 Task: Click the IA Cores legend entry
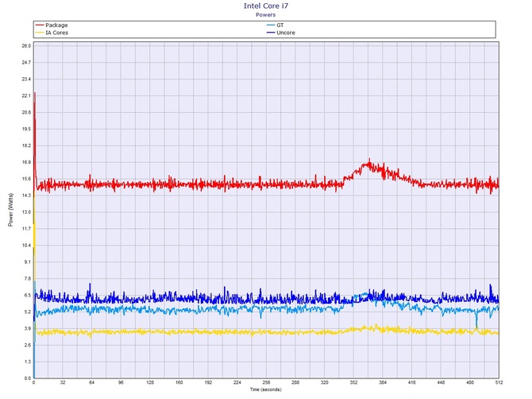52,33
